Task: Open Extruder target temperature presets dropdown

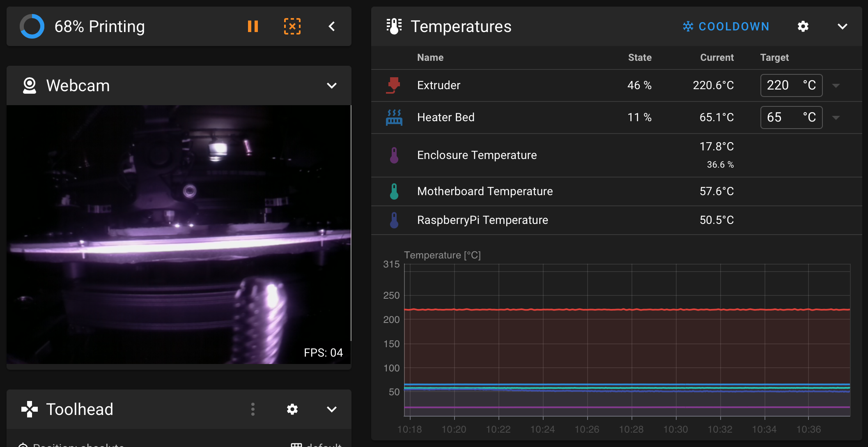Action: tap(836, 86)
